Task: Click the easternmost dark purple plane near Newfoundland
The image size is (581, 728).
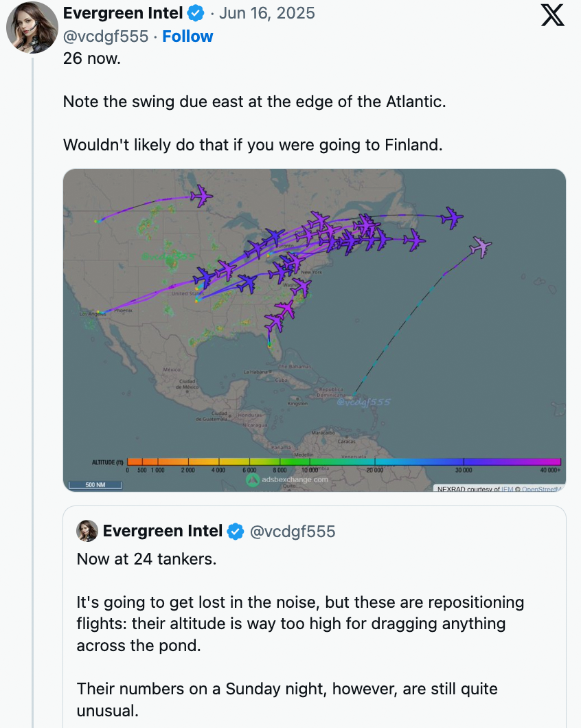Action: (452, 218)
